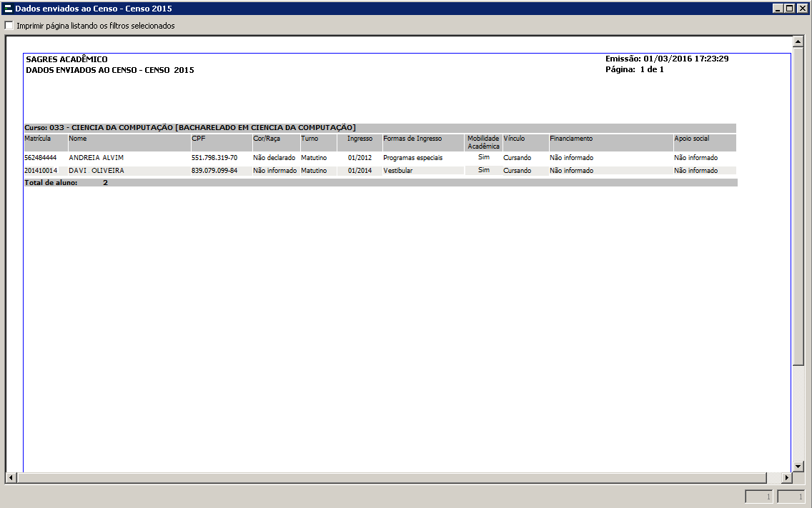Image resolution: width=812 pixels, height=508 pixels.
Task: Click the Matrícula column header
Action: [x=38, y=139]
